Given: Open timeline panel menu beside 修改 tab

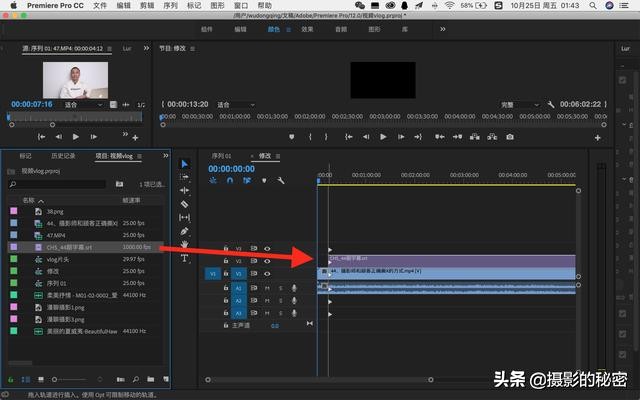Looking at the screenshot, I should click(x=278, y=156).
